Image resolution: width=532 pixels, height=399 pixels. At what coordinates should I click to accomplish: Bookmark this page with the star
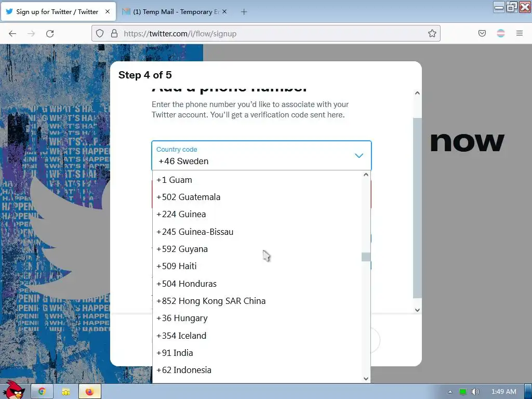pos(432,33)
